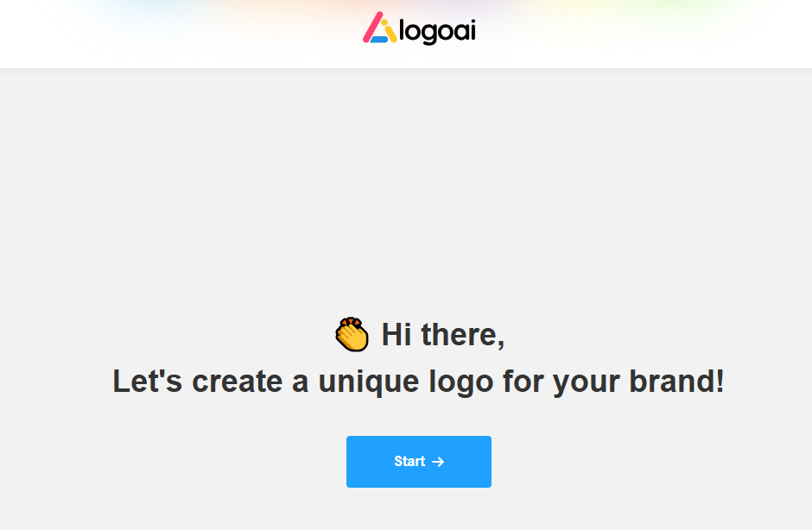Click the word "for" in the headline
This screenshot has width=812, height=530.
[523, 381]
